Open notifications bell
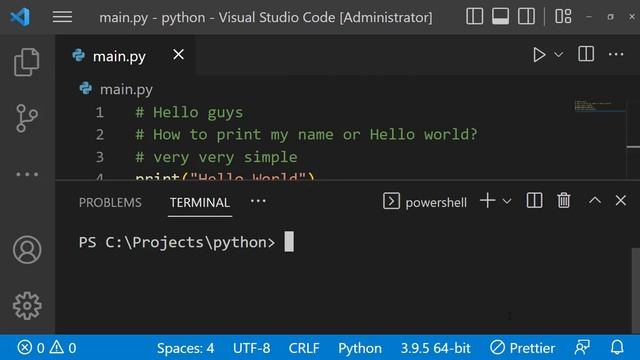The width and height of the screenshot is (640, 360). pos(617,348)
